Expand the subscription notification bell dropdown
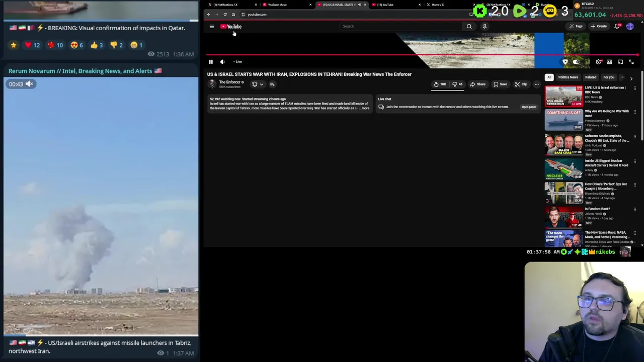Image resolution: width=644 pixels, height=362 pixels. coord(257,84)
